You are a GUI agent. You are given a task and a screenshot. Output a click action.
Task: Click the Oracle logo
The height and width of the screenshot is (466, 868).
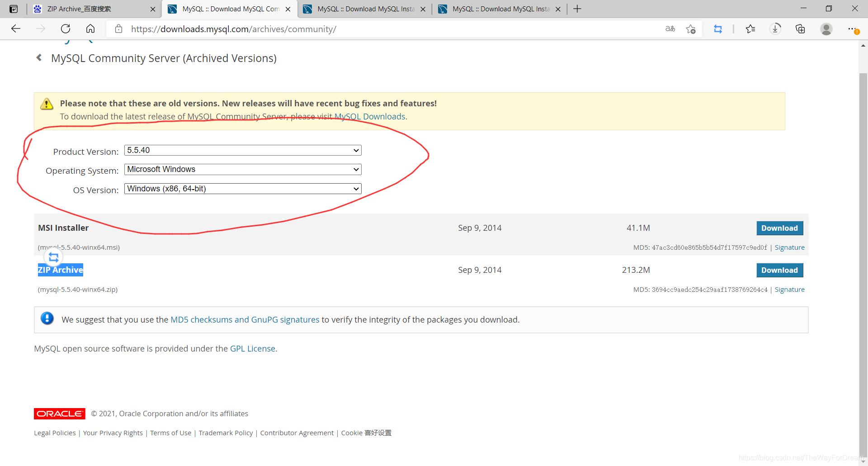(x=60, y=414)
